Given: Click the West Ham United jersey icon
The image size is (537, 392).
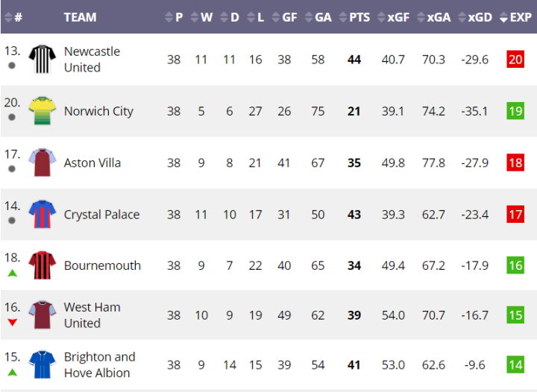Looking at the screenshot, I should tap(42, 314).
